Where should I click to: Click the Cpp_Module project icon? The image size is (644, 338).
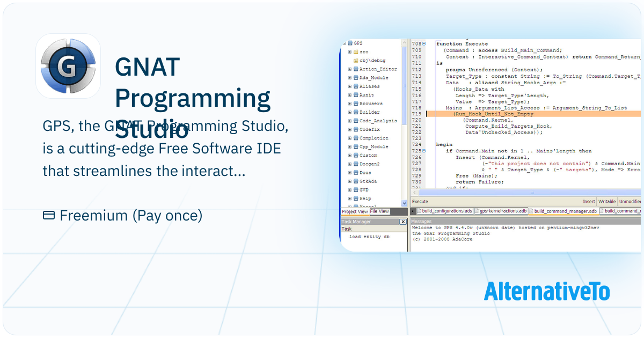click(356, 146)
